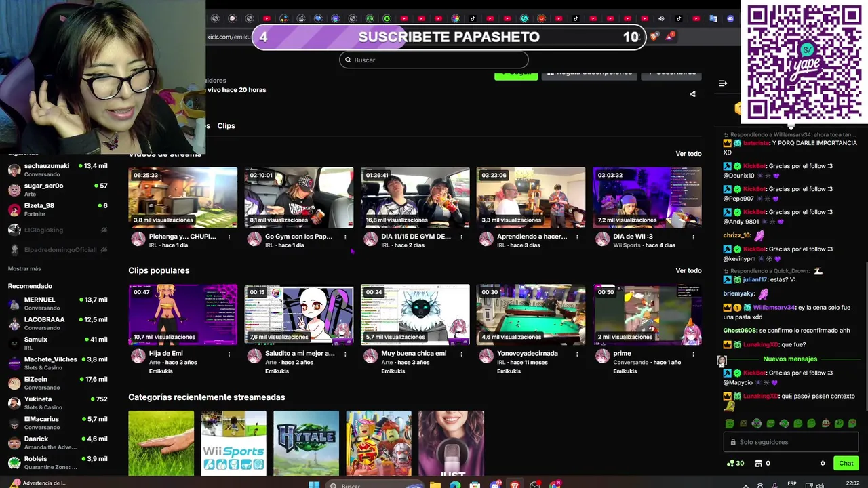Screen dimensions: 868x488
Task: Open three-dot menu for Aprendiendo a hacer... video
Action: [577, 237]
